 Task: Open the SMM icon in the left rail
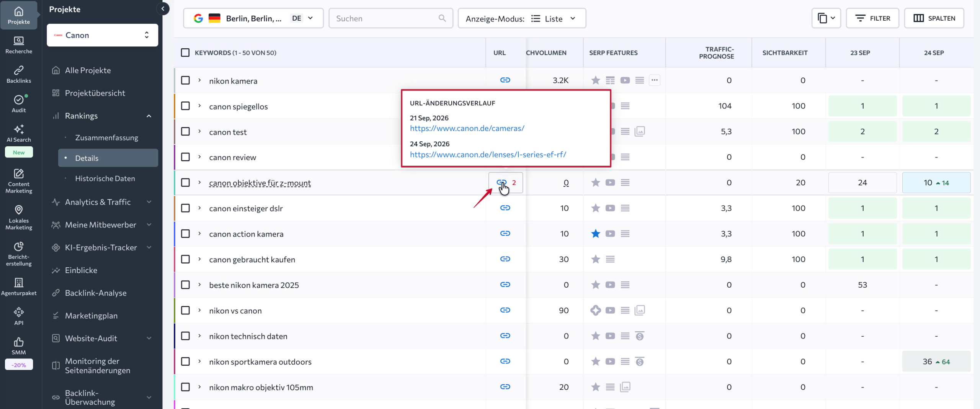(19, 346)
